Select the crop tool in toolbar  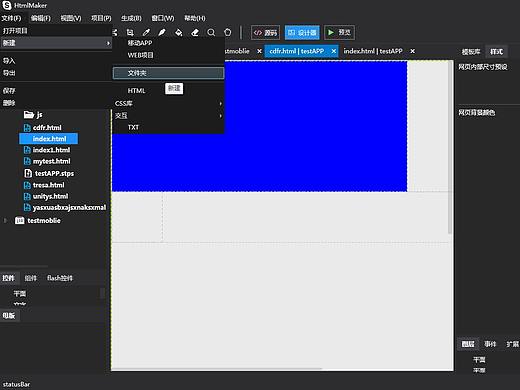130,32
